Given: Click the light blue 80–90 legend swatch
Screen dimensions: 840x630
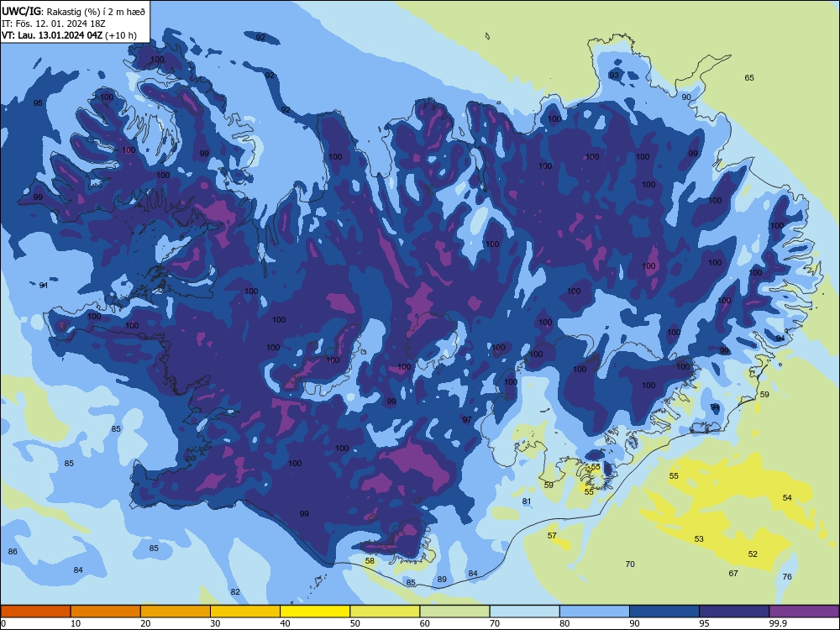Looking at the screenshot, I should [x=595, y=612].
